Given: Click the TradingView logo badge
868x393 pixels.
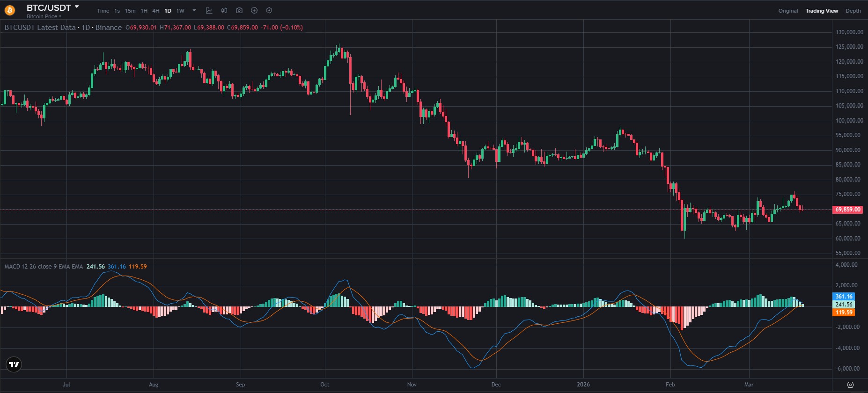Looking at the screenshot, I should 14,364.
